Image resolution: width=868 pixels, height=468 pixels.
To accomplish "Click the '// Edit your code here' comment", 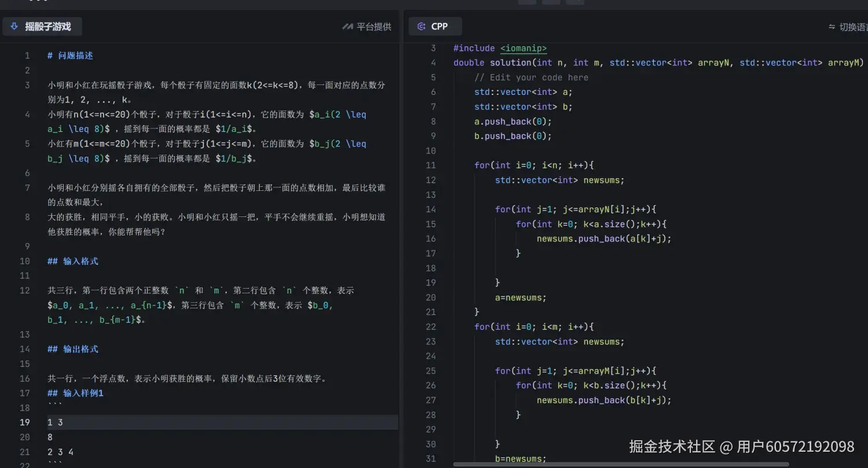I will [531, 78].
